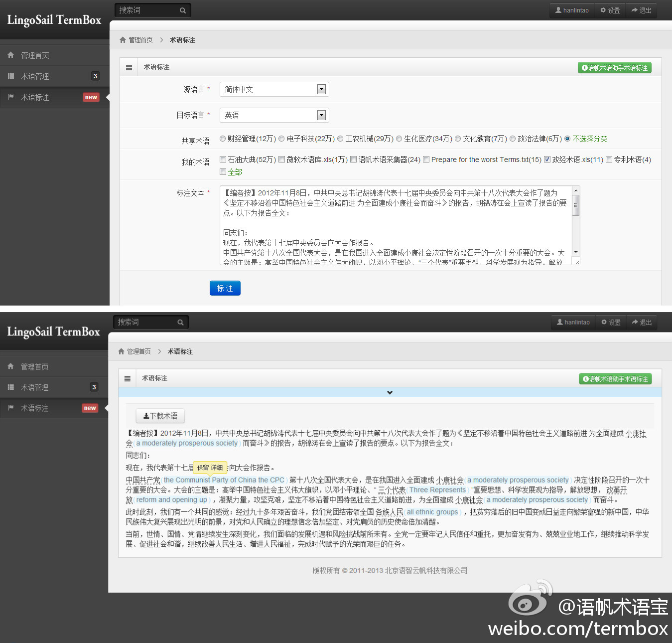Click the LingoSail TermBox logo on the results page
Image resolution: width=672 pixels, height=643 pixels.
pyautogui.click(x=53, y=332)
